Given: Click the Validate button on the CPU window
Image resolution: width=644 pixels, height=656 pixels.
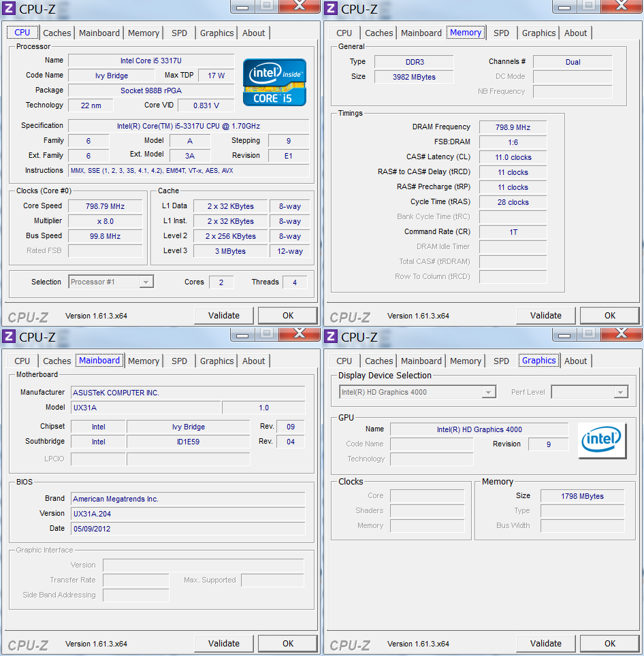Looking at the screenshot, I should pos(223,315).
